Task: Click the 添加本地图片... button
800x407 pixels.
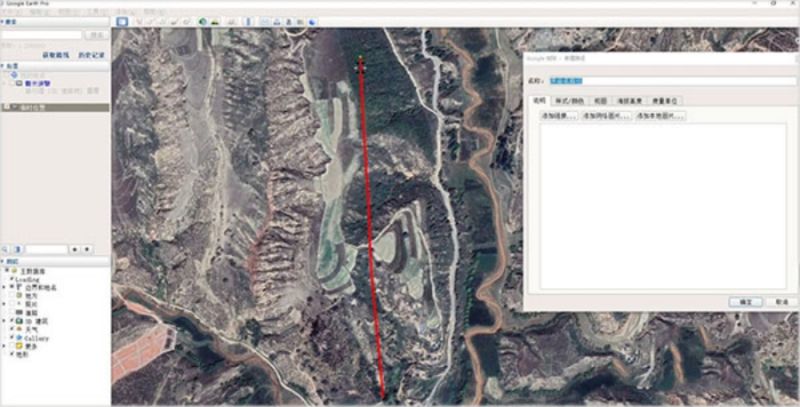Action: tap(660, 116)
